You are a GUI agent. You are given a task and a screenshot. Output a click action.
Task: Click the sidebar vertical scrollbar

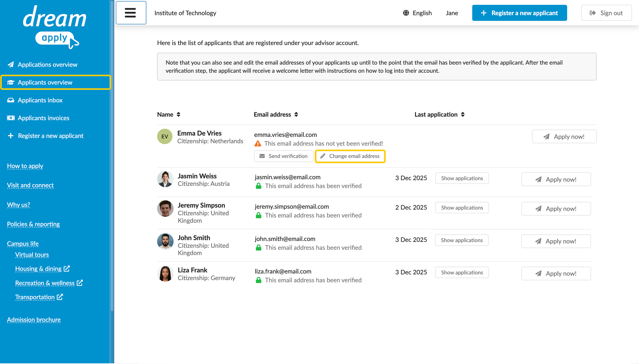[x=112, y=156]
